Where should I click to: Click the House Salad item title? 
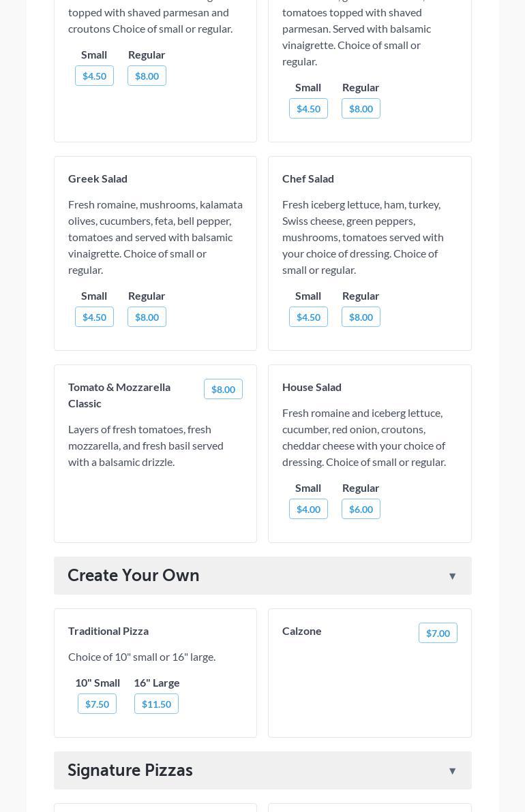(312, 387)
